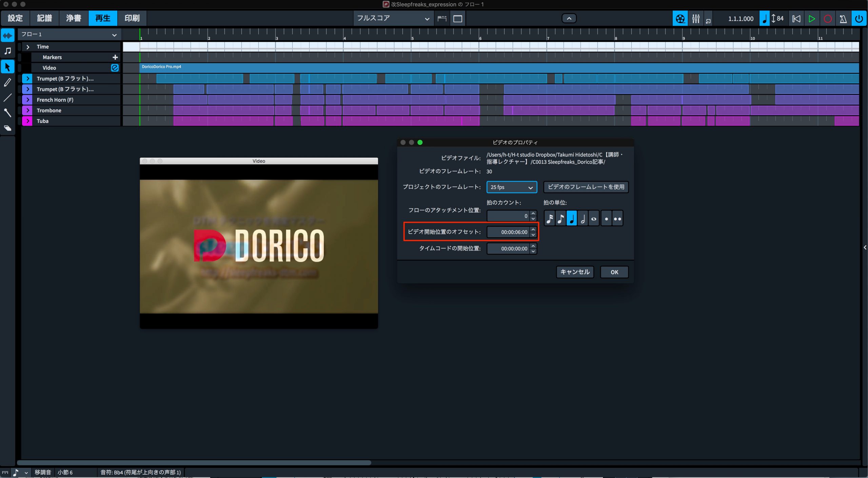Arm the red record button
Image resolution: width=868 pixels, height=478 pixels.
point(827,19)
